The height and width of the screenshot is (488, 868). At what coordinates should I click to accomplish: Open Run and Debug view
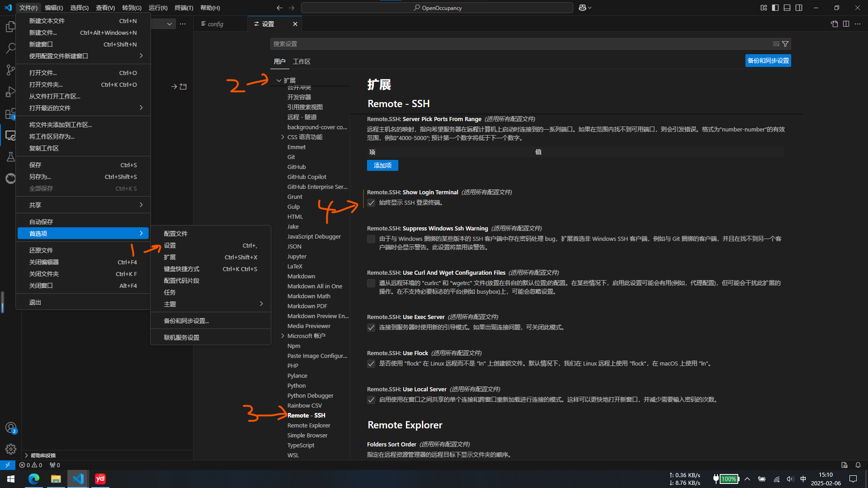click(10, 92)
